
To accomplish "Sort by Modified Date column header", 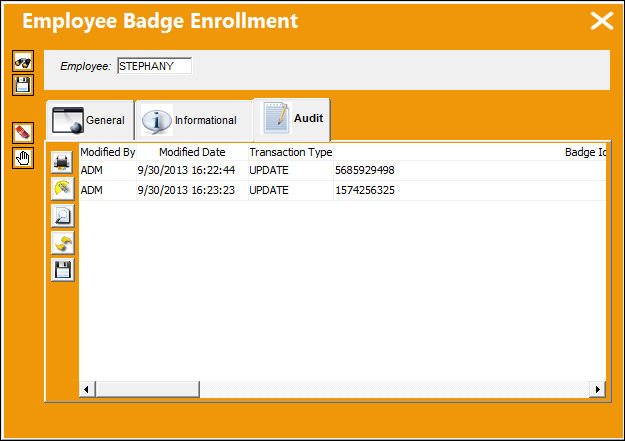I will [x=192, y=152].
